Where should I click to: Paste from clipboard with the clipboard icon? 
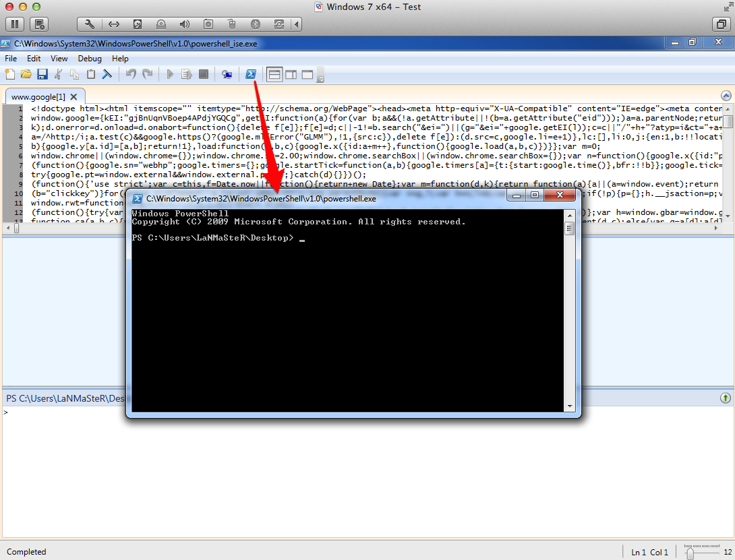91,74
